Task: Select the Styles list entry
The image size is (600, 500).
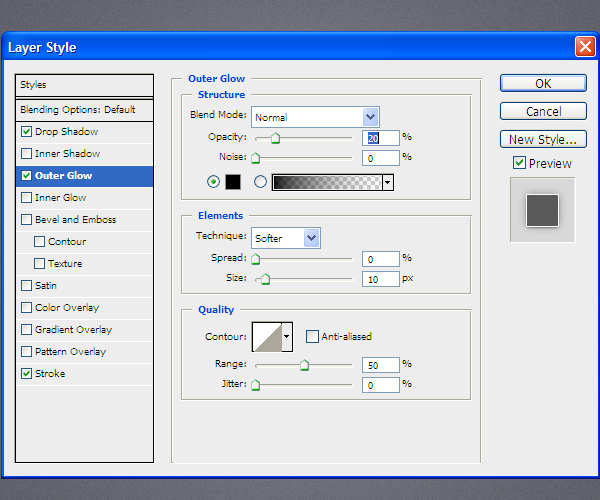Action: [85, 85]
